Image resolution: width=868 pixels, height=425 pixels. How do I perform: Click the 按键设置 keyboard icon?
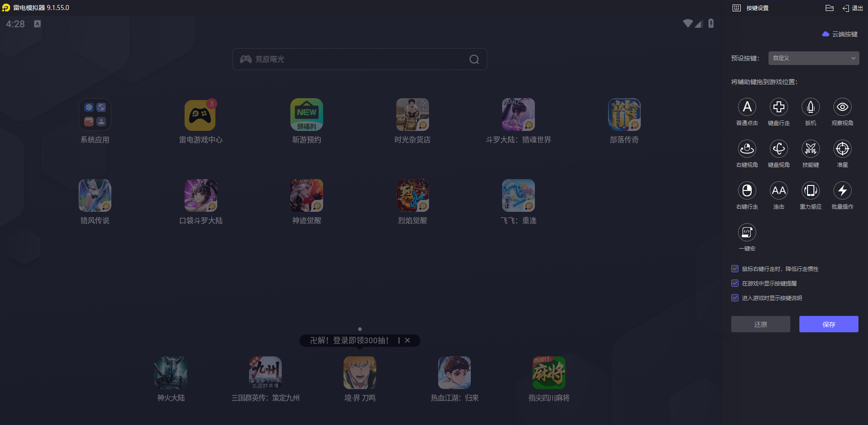click(x=737, y=8)
